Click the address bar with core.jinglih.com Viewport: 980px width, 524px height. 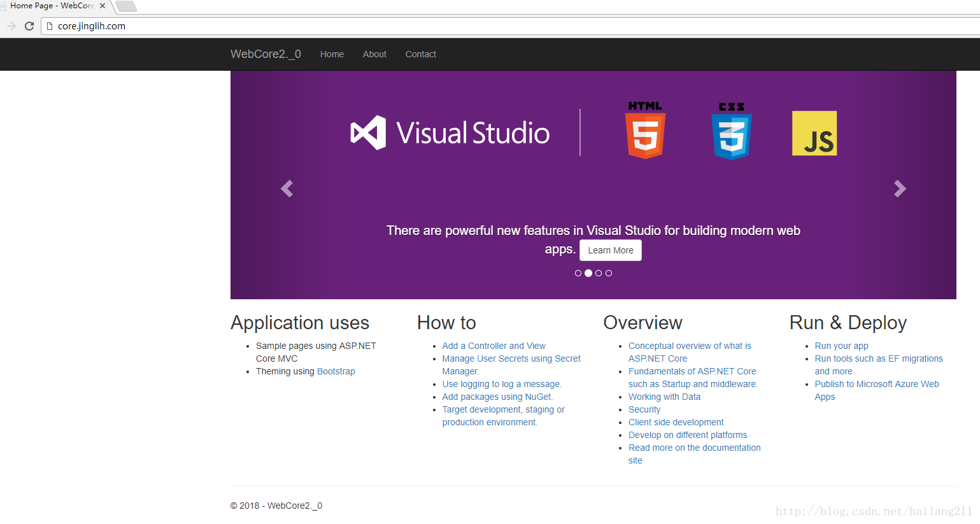(509, 26)
